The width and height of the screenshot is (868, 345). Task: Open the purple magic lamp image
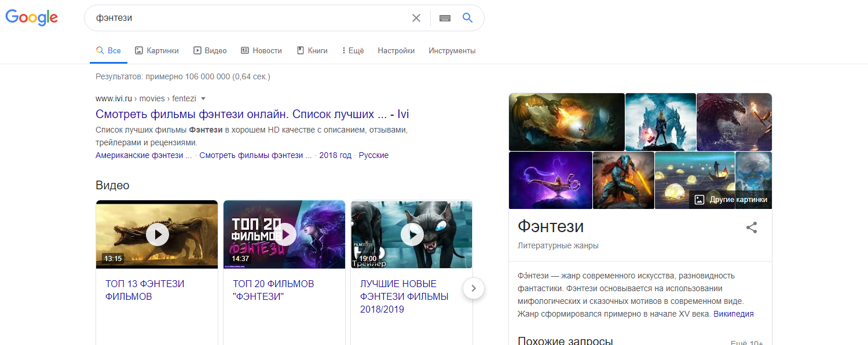click(550, 180)
